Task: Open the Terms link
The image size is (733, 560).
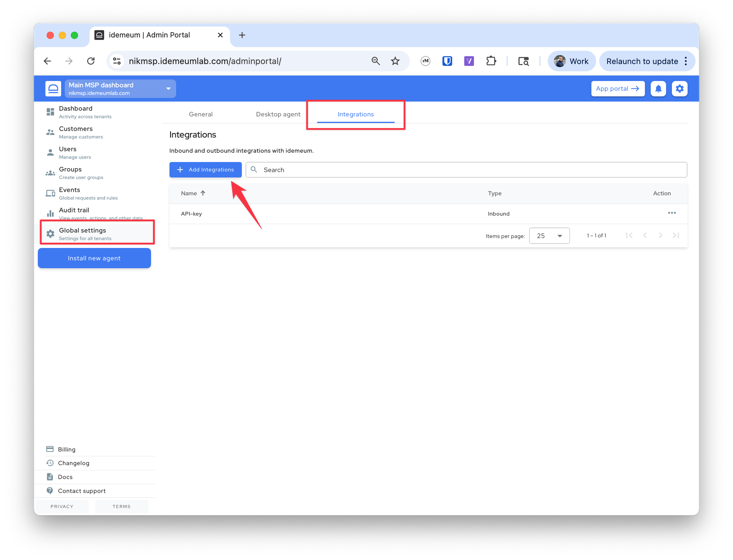Action: pyautogui.click(x=121, y=507)
